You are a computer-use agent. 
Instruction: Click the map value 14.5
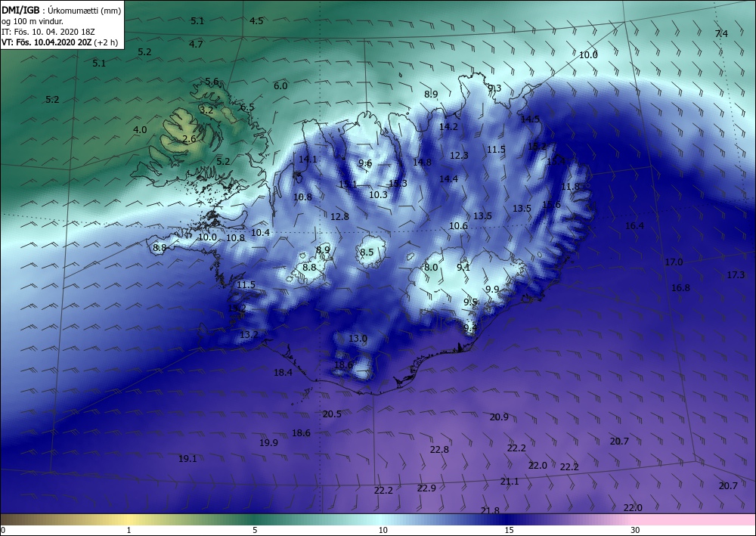[x=531, y=119]
